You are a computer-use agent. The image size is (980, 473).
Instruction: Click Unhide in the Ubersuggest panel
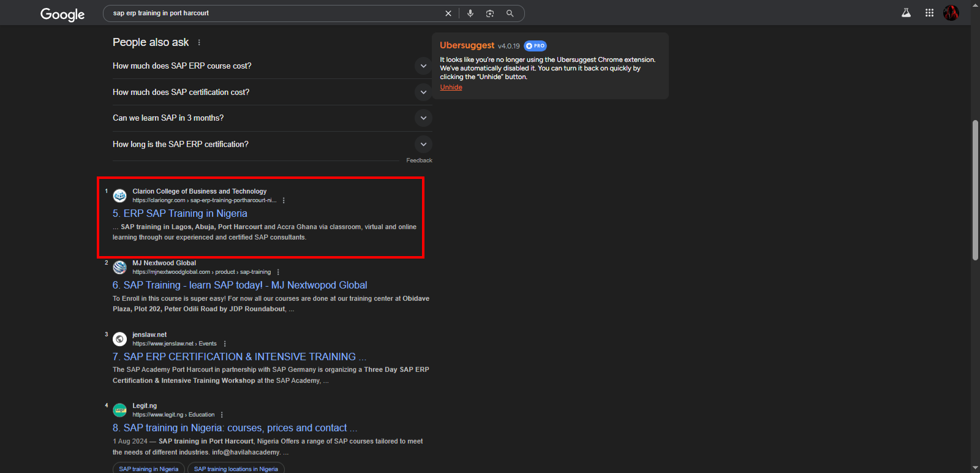pyautogui.click(x=451, y=88)
